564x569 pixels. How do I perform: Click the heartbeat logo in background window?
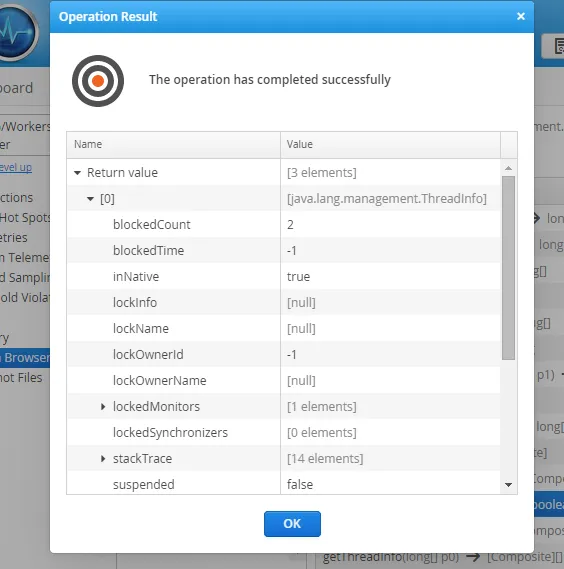(x=16, y=33)
